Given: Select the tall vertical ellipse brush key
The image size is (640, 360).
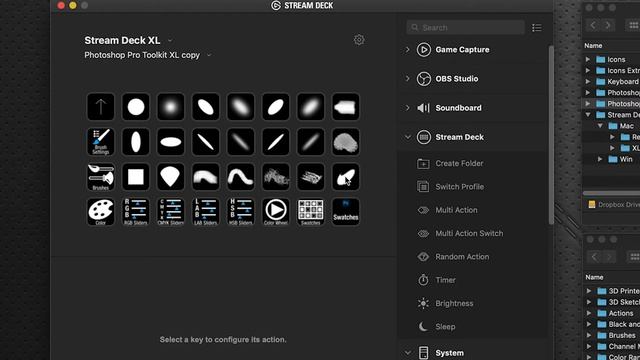Looking at the screenshot, I should tap(136, 142).
